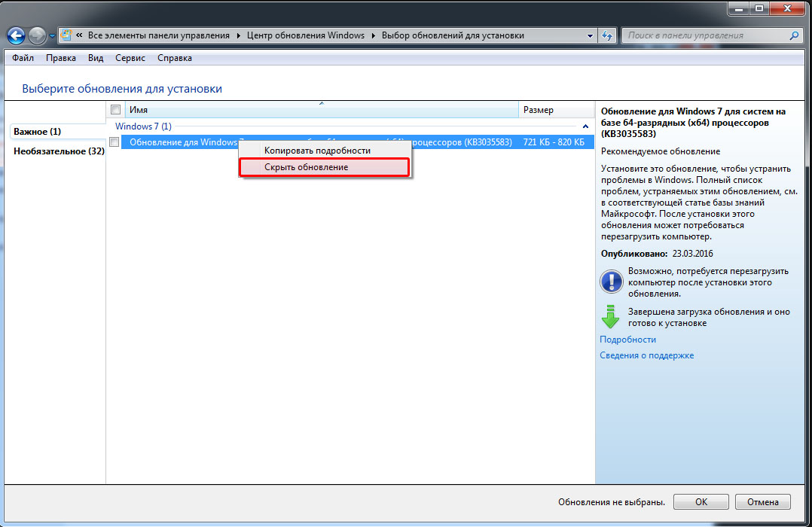The image size is (812, 527).
Task: Open the Вид menu
Action: pos(95,58)
